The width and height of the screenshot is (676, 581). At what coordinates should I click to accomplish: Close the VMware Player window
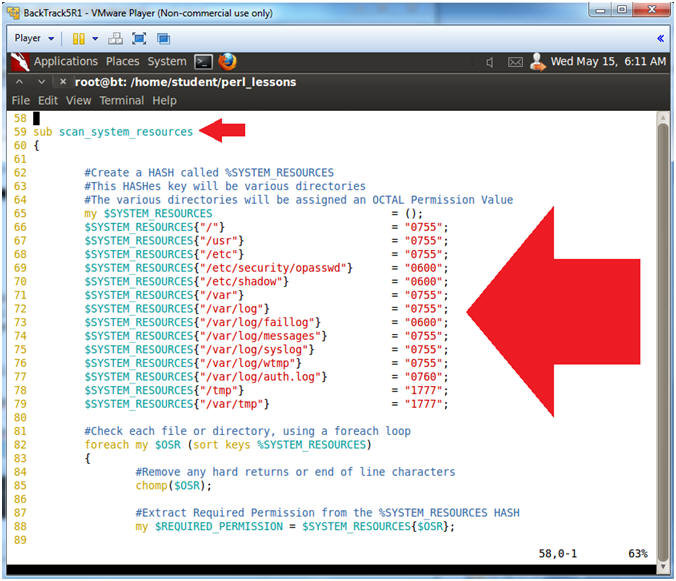click(651, 9)
